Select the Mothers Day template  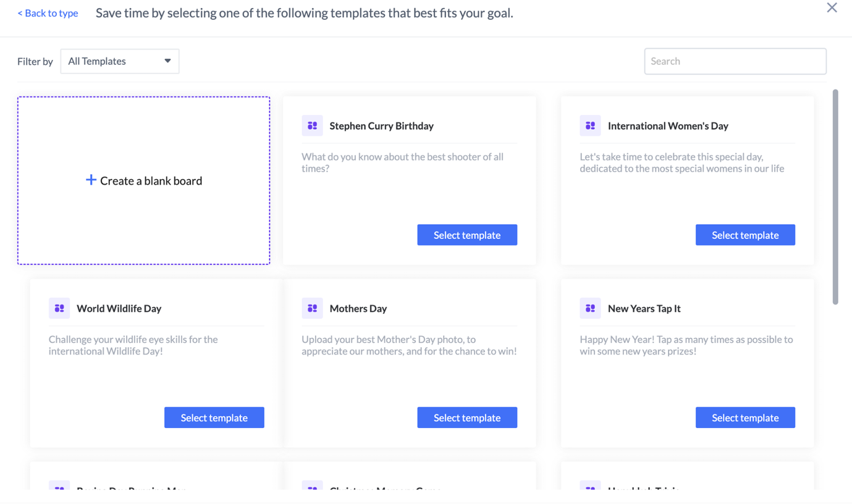466,418
